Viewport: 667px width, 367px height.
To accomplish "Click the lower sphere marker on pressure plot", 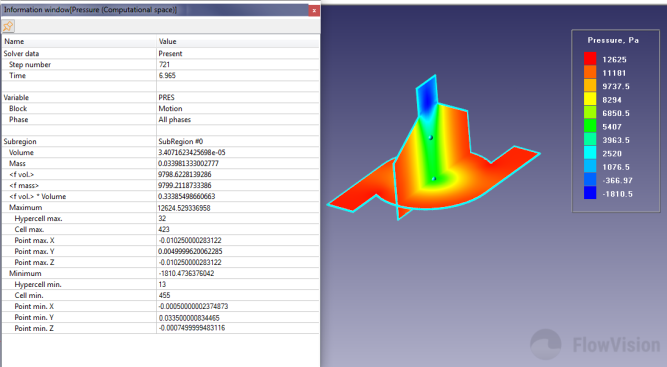I will [434, 179].
